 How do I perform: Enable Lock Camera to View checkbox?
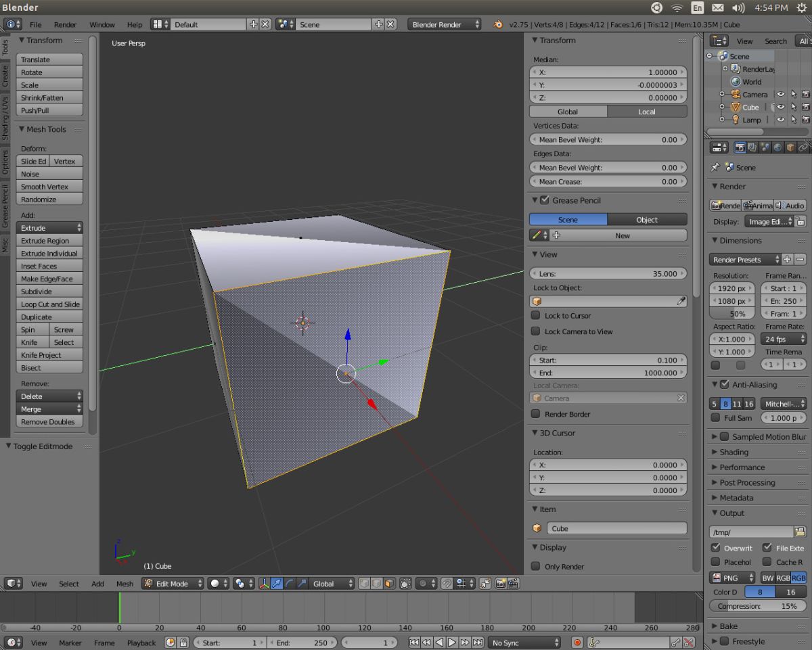535,331
